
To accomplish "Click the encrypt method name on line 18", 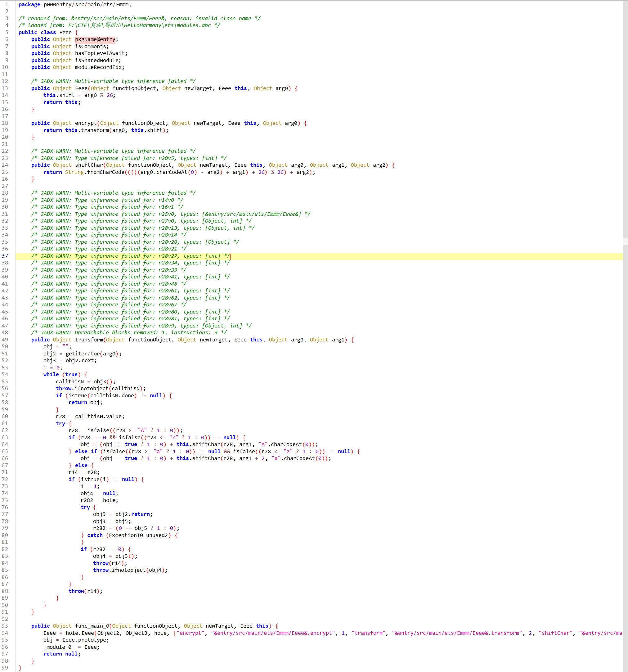I will [x=86, y=123].
